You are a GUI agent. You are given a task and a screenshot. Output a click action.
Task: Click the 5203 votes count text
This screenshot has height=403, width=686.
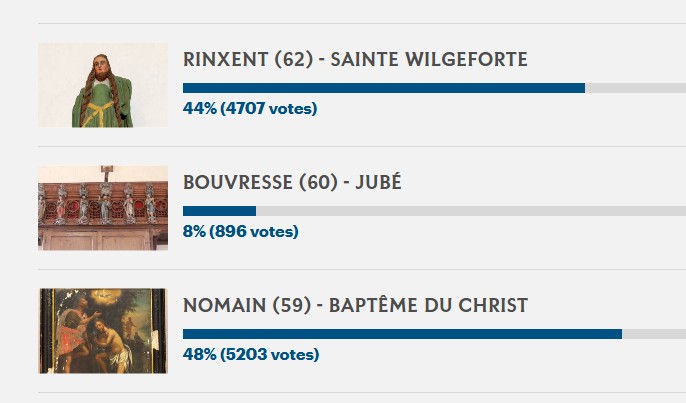270,354
